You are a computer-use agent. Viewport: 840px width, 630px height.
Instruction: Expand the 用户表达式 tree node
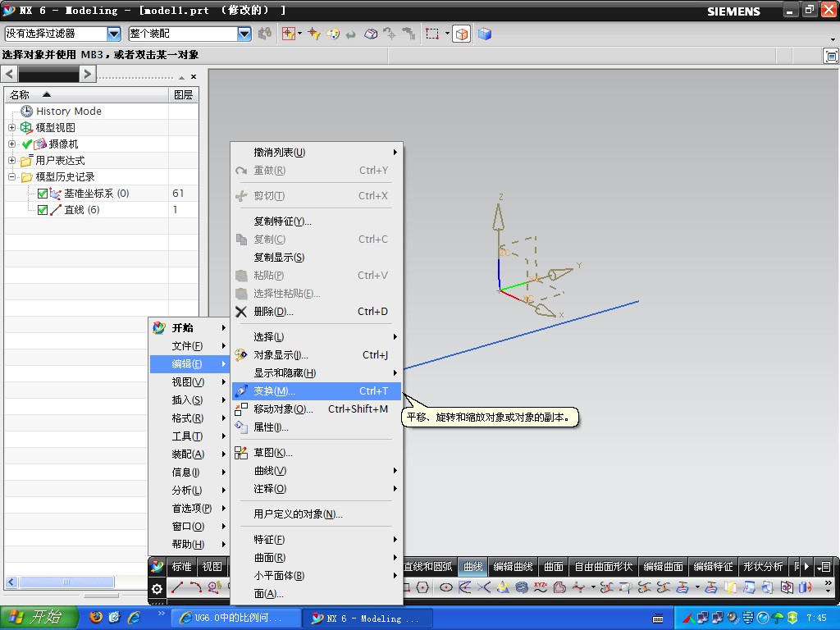pyautogui.click(x=11, y=160)
